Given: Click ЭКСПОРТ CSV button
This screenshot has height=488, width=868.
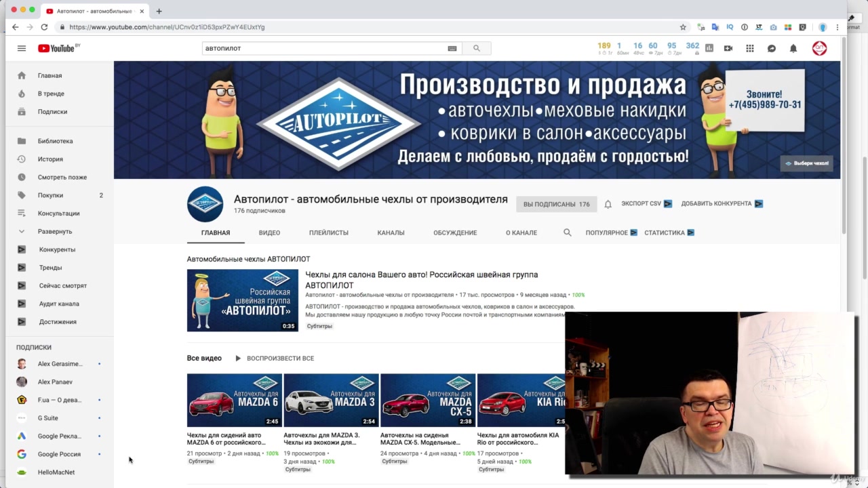Looking at the screenshot, I should pos(647,203).
